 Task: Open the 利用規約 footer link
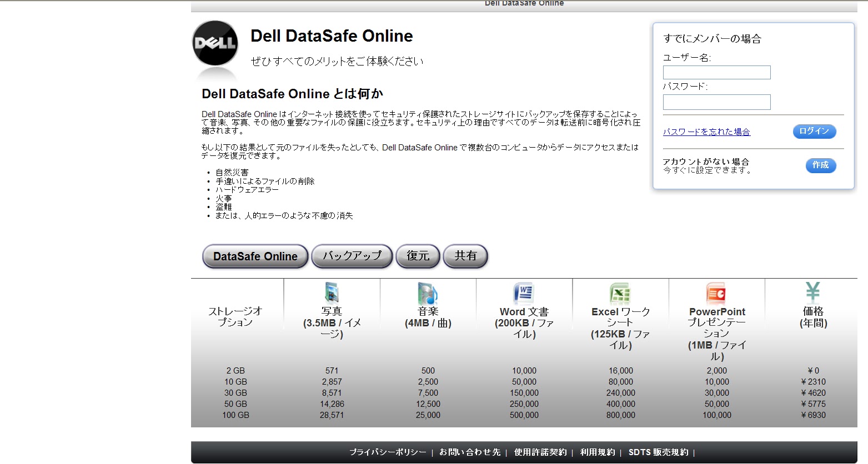pos(598,452)
